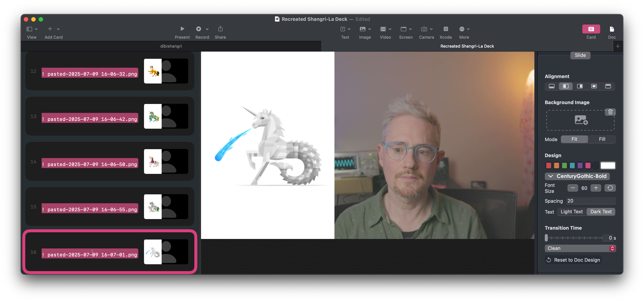Click the Text tool icon
This screenshot has height=302, width=644.
coord(343,29)
